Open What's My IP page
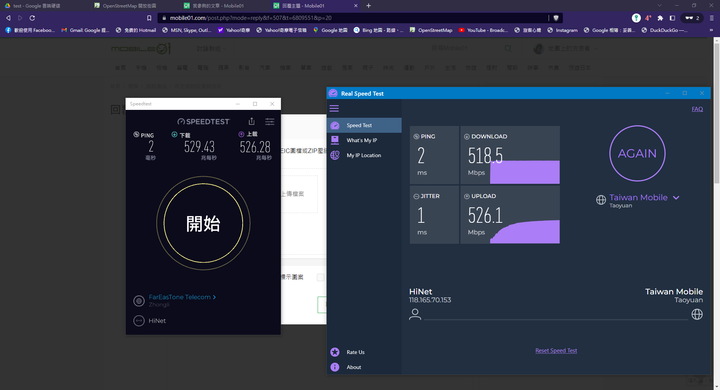 (364, 140)
